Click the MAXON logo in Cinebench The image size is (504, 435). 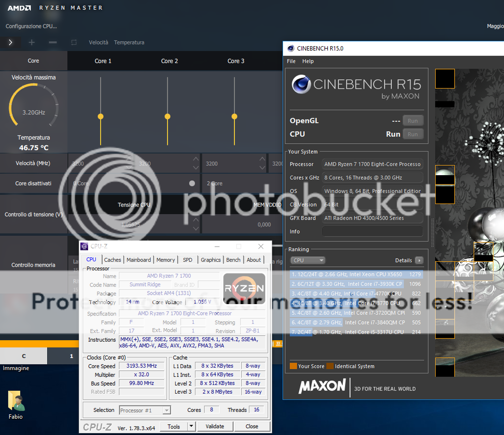[x=322, y=387]
